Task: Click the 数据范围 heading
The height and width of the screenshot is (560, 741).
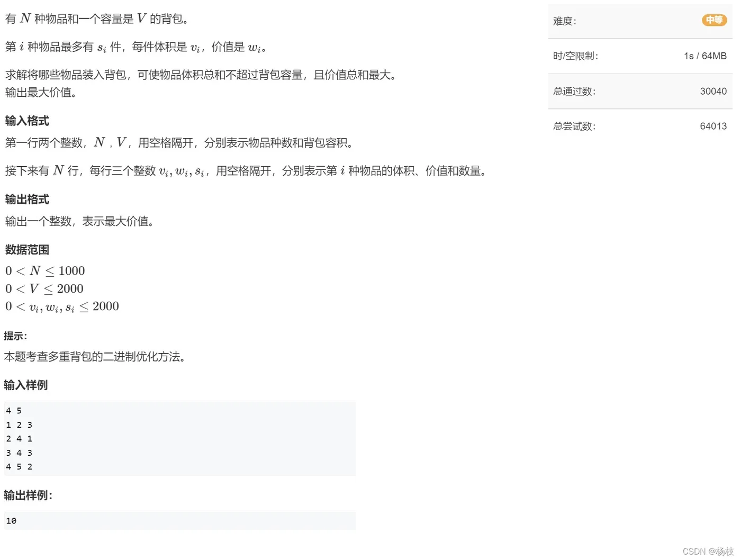Action: coord(26,250)
